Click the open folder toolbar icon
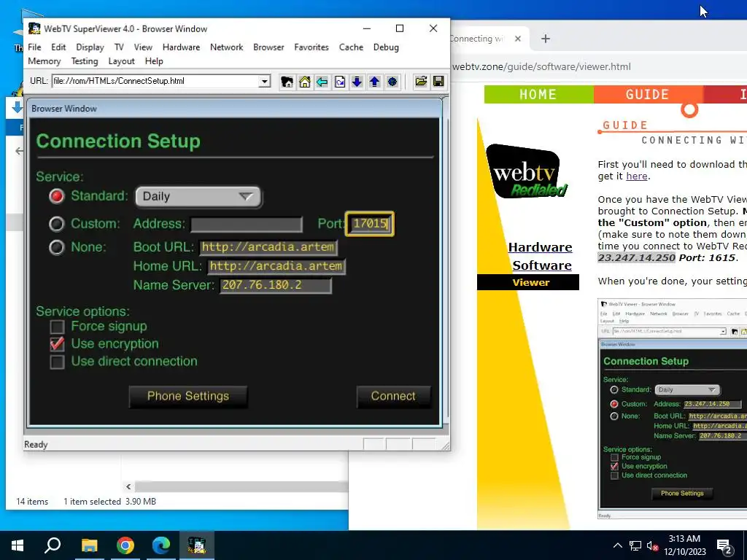Screen dimensions: 747x560 pos(421,82)
